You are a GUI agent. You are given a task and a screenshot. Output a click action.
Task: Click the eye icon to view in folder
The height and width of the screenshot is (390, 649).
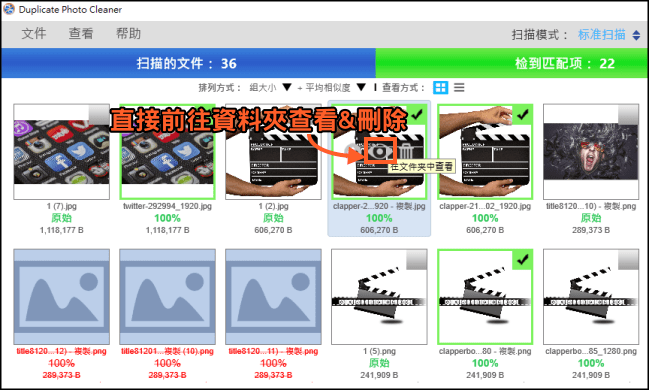coord(380,152)
